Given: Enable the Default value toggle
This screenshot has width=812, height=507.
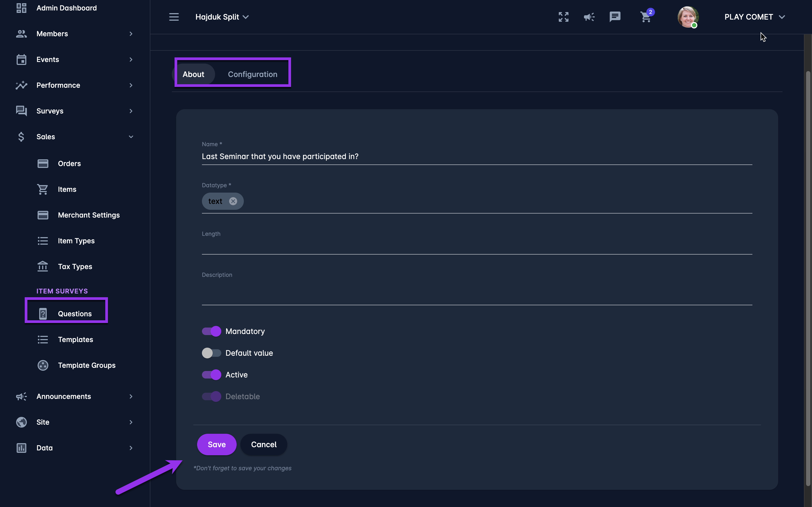Looking at the screenshot, I should point(211,353).
